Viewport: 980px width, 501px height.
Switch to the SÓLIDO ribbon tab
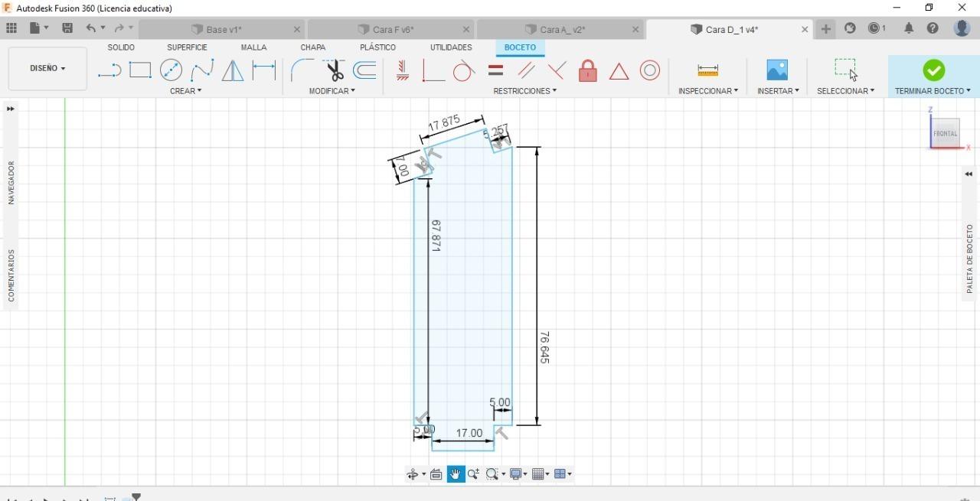[121, 47]
